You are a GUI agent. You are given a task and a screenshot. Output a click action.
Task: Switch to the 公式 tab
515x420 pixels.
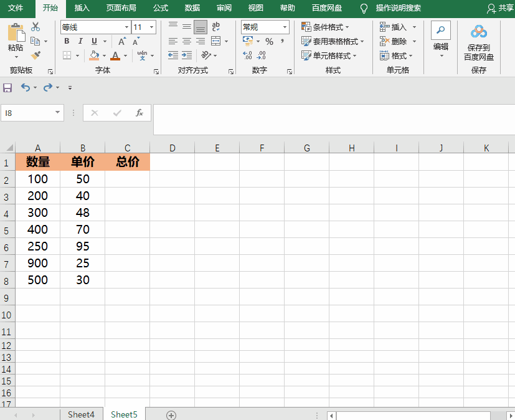click(161, 8)
